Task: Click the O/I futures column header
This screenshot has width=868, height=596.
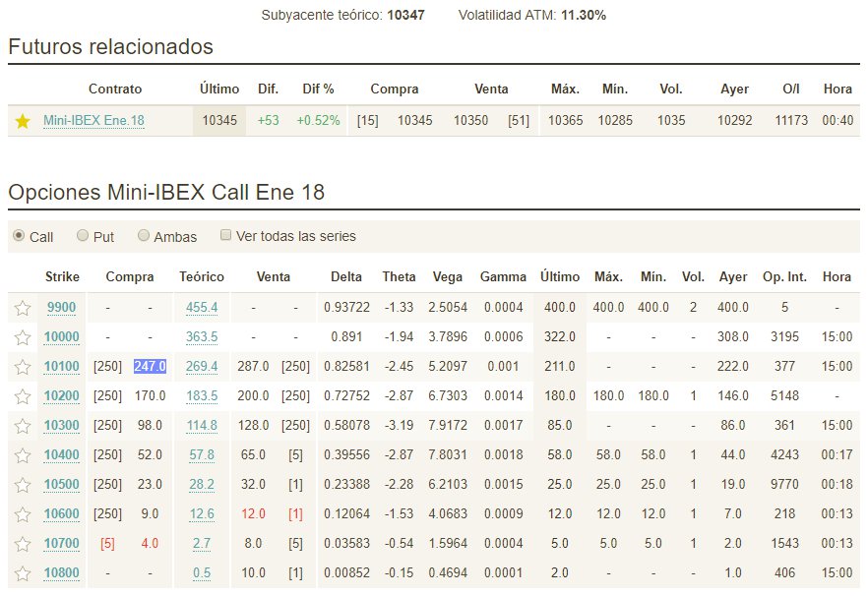Action: [x=791, y=89]
